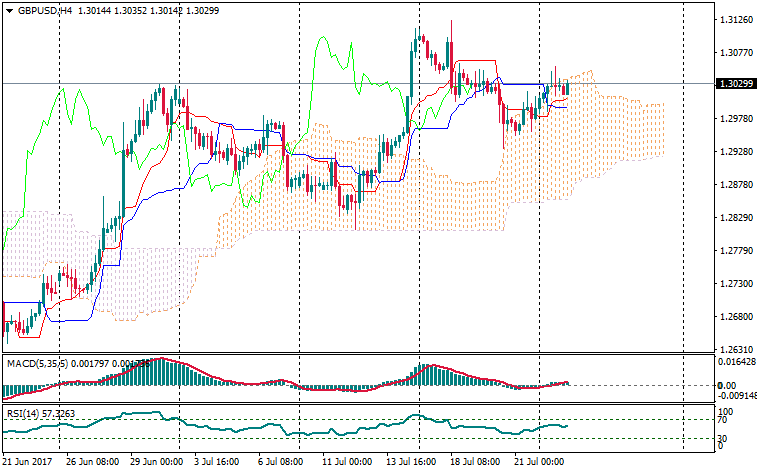Click the RSI(14) indicator label
This screenshot has width=757, height=473.
(22, 412)
